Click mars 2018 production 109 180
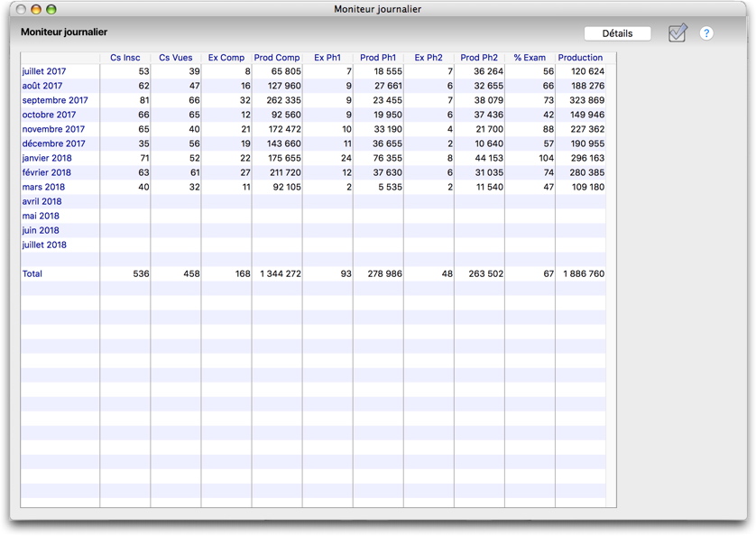 click(587, 187)
